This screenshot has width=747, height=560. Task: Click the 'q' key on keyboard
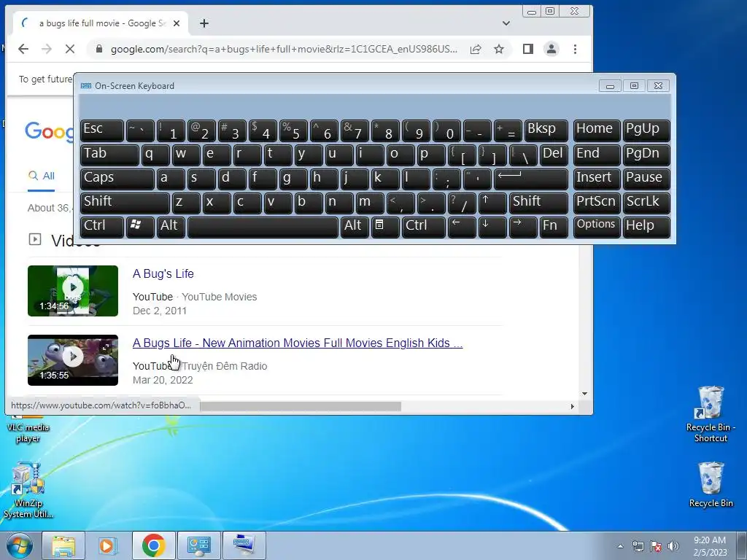tap(155, 155)
